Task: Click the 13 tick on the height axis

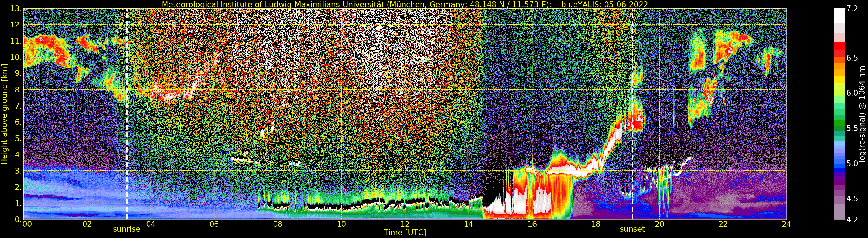Action: click(x=16, y=9)
